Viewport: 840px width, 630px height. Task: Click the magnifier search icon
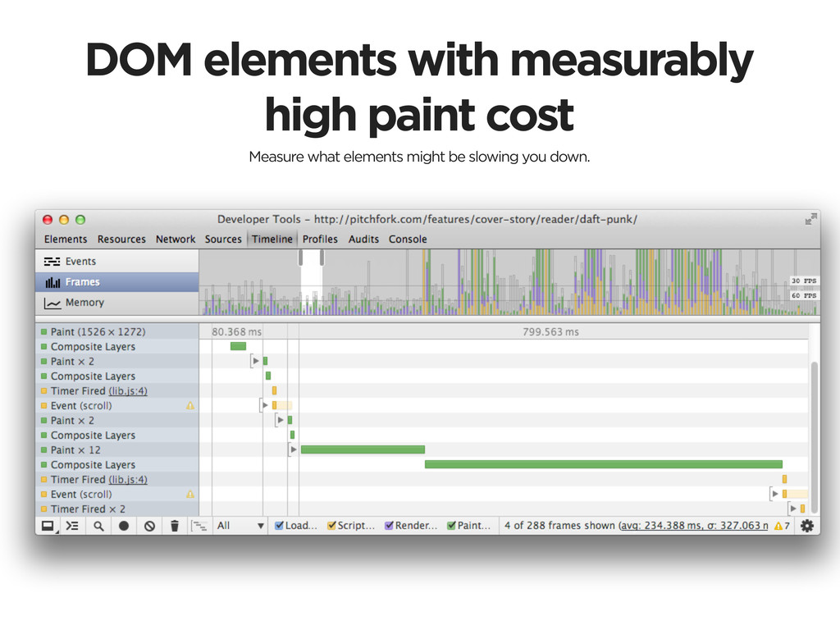click(98, 526)
